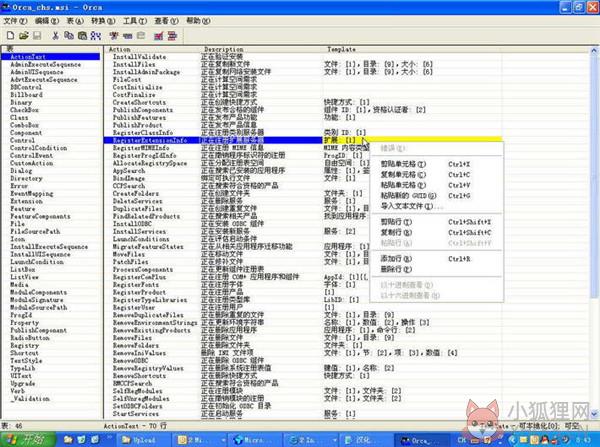The image size is (600, 447).
Task: Choose 复制单元格 Ctrl+C in context menu
Action: [436, 175]
